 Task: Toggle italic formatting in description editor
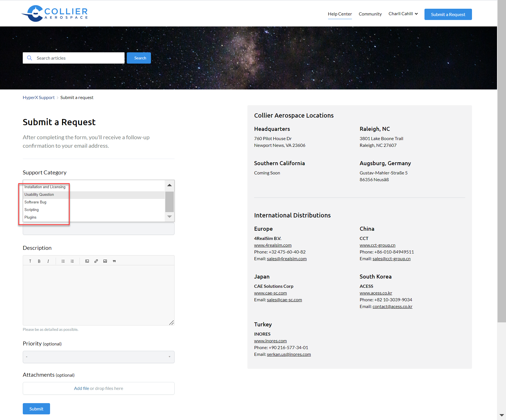click(x=48, y=261)
